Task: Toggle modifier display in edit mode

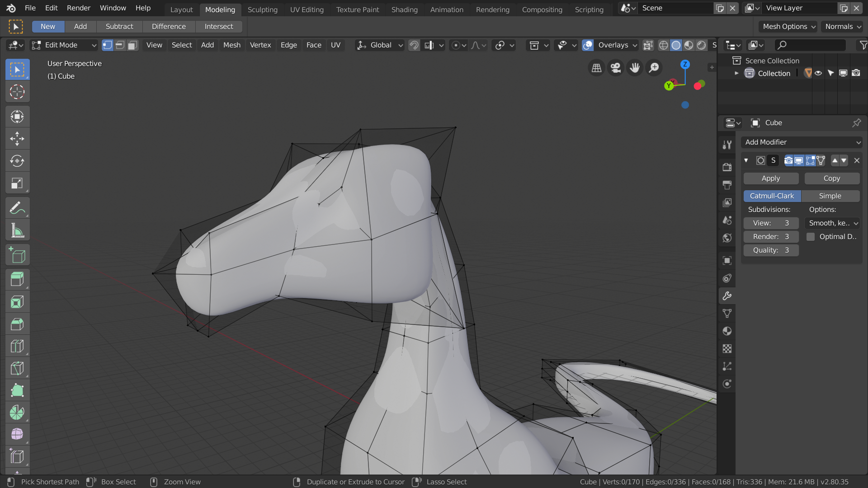Action: click(810, 160)
